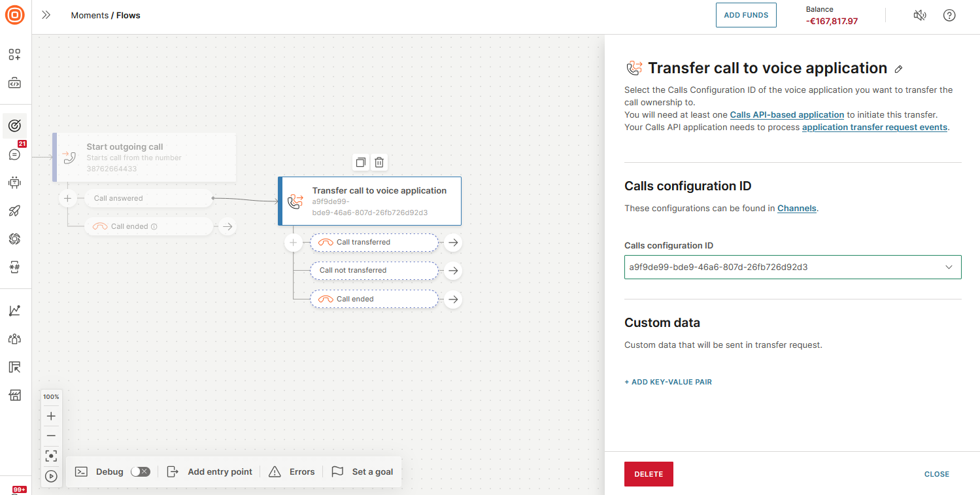Expand the sidebar with double chevron

point(46,15)
